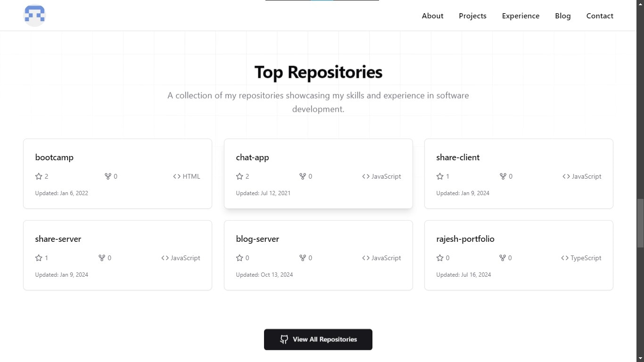Click the pixel avatar logo
The width and height of the screenshot is (644, 362).
34,16
